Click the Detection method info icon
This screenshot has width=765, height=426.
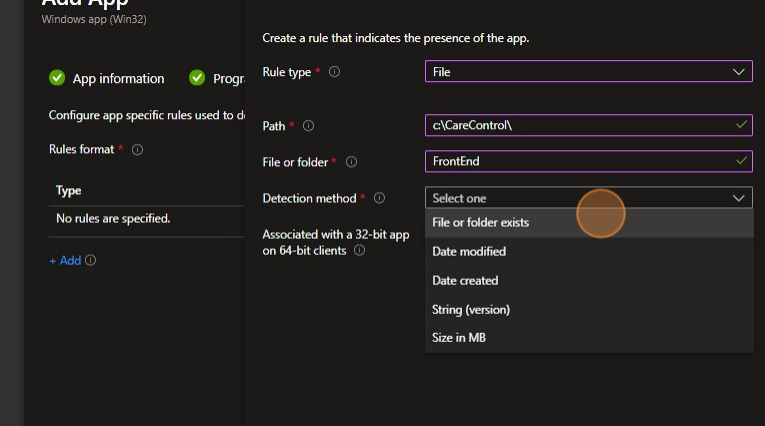(379, 198)
